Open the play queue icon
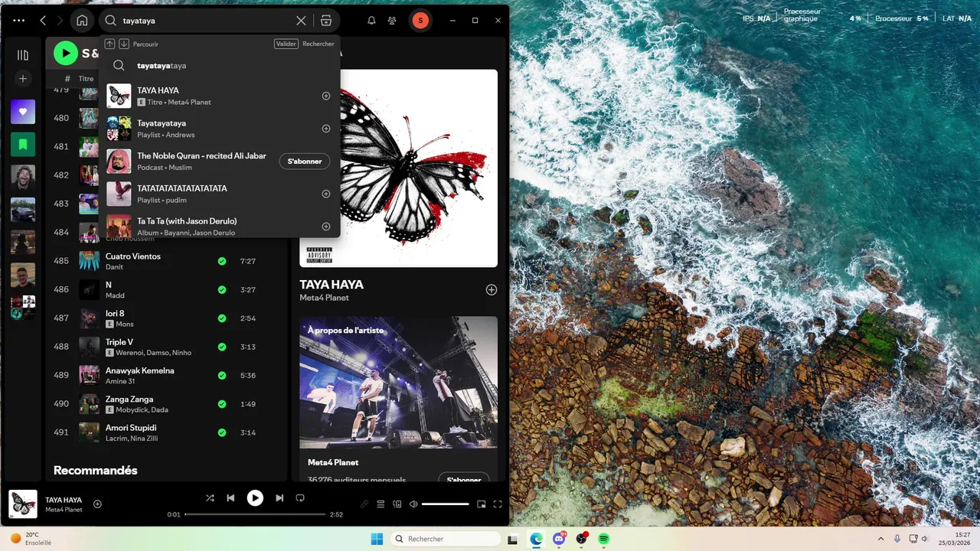This screenshot has height=551, width=980. pyautogui.click(x=381, y=504)
